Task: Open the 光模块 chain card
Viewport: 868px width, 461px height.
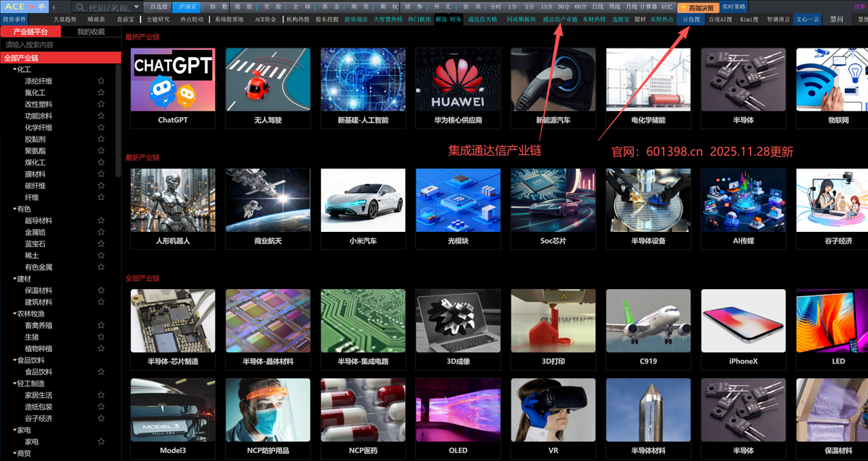Action: 458,210
